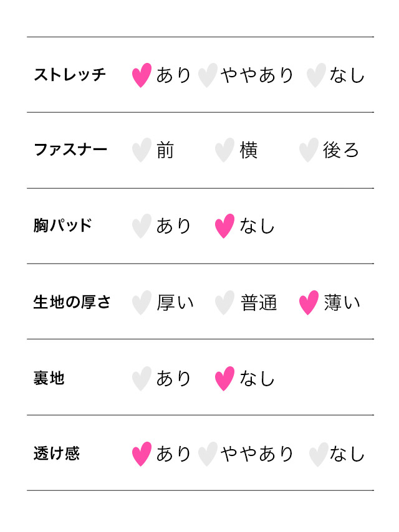Click the pink heart for 胸パッド なし

[225, 226]
